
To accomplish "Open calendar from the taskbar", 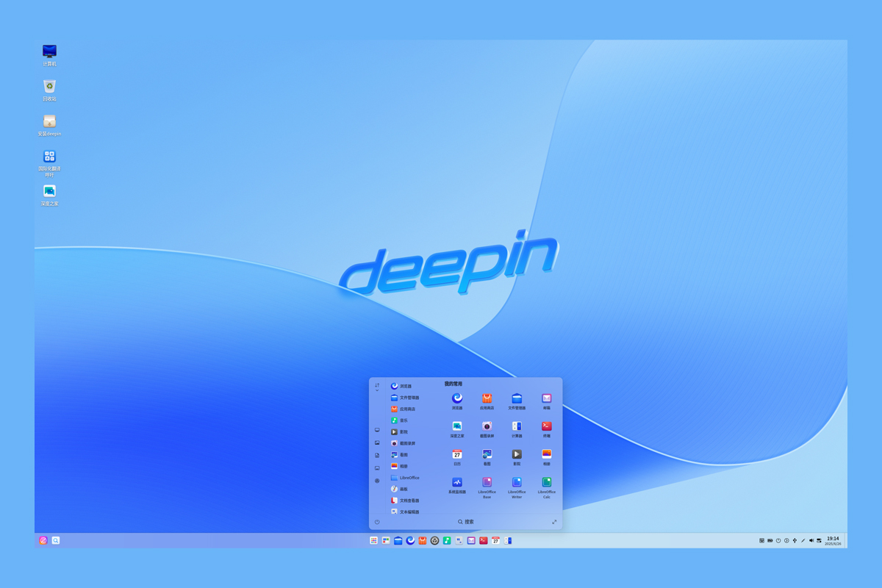I will click(495, 540).
